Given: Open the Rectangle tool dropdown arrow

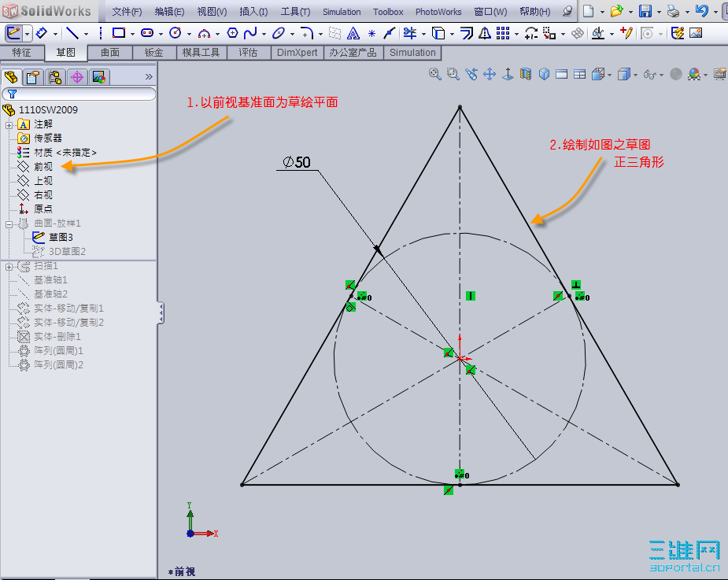Looking at the screenshot, I should (132, 34).
